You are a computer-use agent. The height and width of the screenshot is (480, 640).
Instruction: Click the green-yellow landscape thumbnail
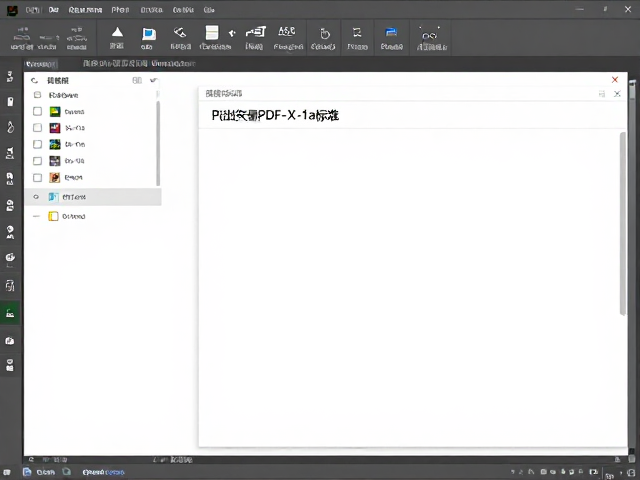tap(55, 111)
